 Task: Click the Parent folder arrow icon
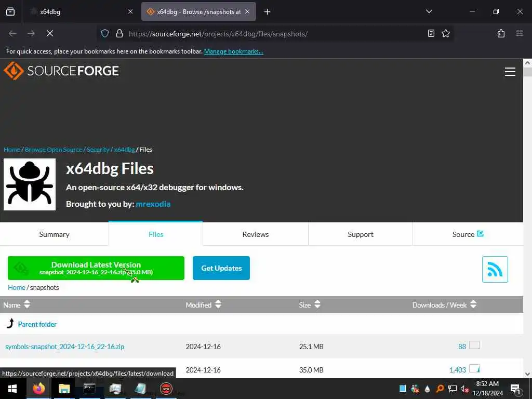[10, 324]
